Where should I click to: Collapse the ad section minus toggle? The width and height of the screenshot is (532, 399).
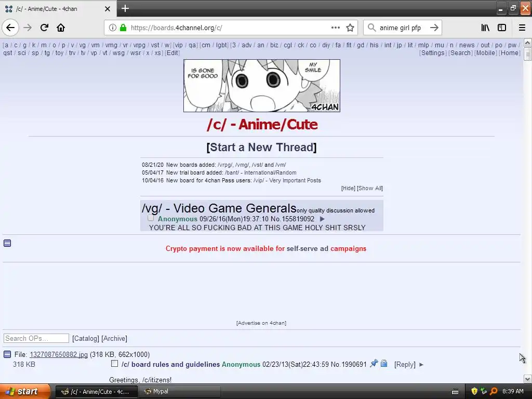click(7, 243)
